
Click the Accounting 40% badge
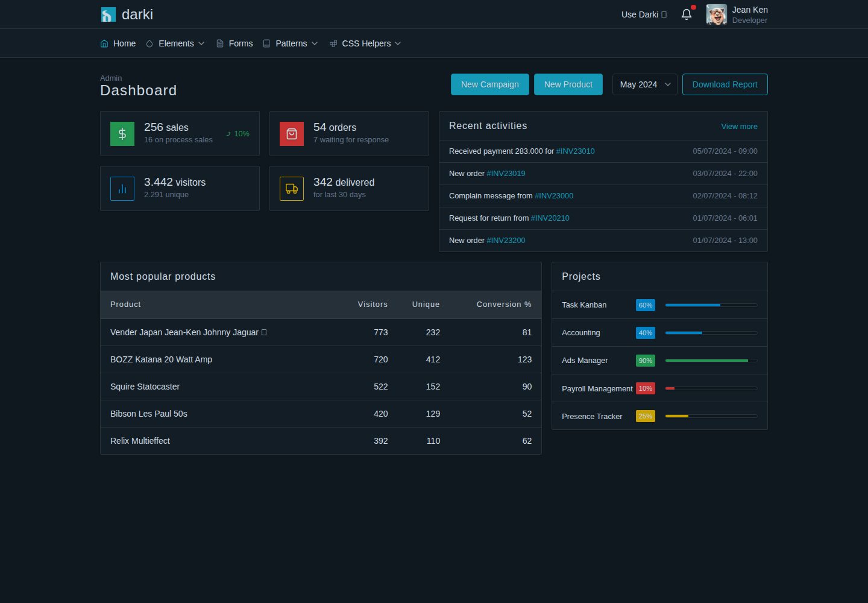tap(646, 333)
